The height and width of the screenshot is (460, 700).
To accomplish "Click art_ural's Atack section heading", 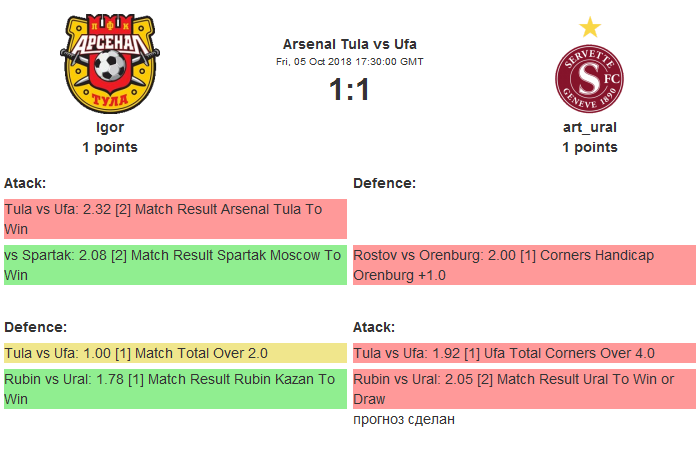I will coord(374,327).
